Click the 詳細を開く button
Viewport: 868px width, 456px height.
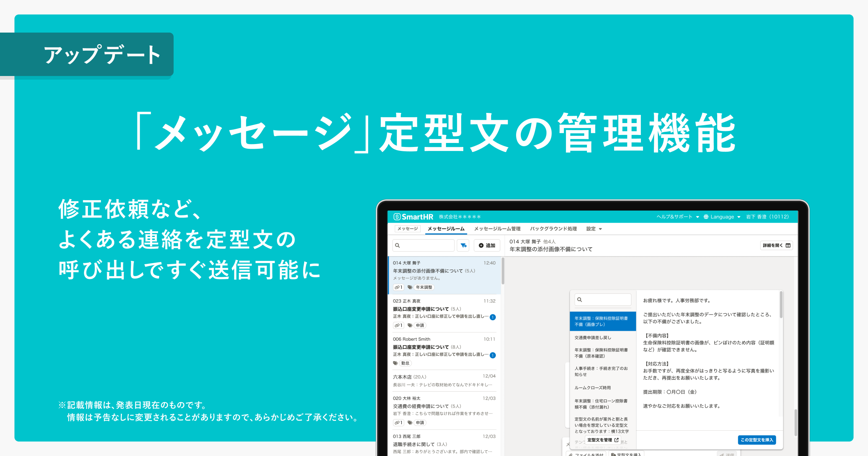tap(776, 245)
